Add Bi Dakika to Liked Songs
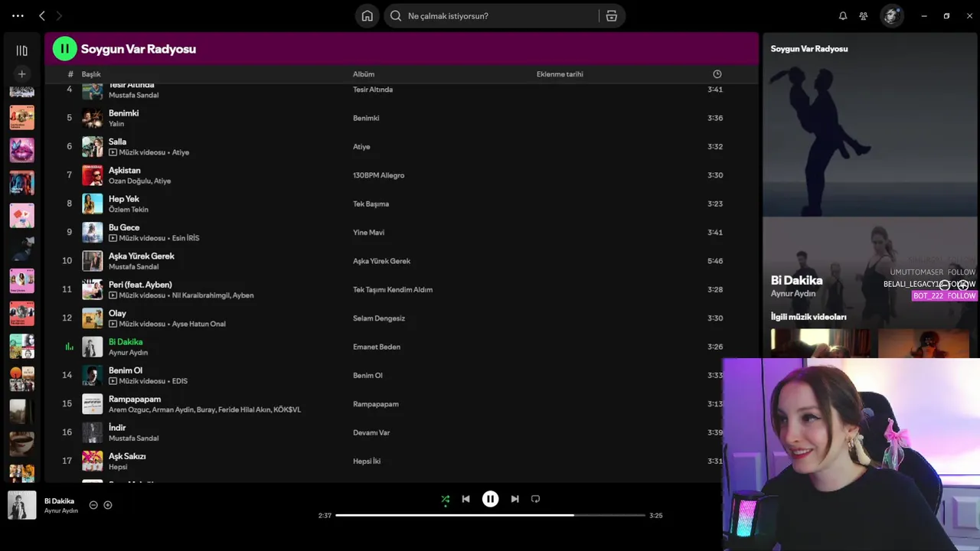 (x=108, y=505)
